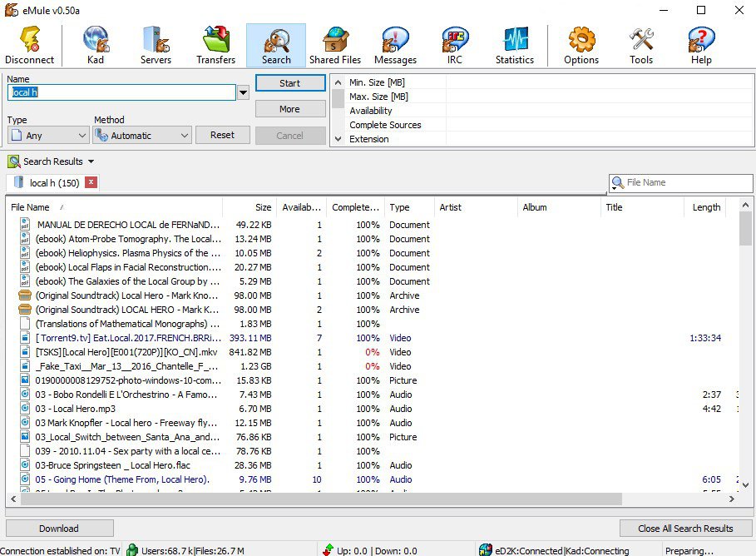The width and height of the screenshot is (756, 556).
Task: Click the Search Results magnifier icon
Action: (14, 161)
